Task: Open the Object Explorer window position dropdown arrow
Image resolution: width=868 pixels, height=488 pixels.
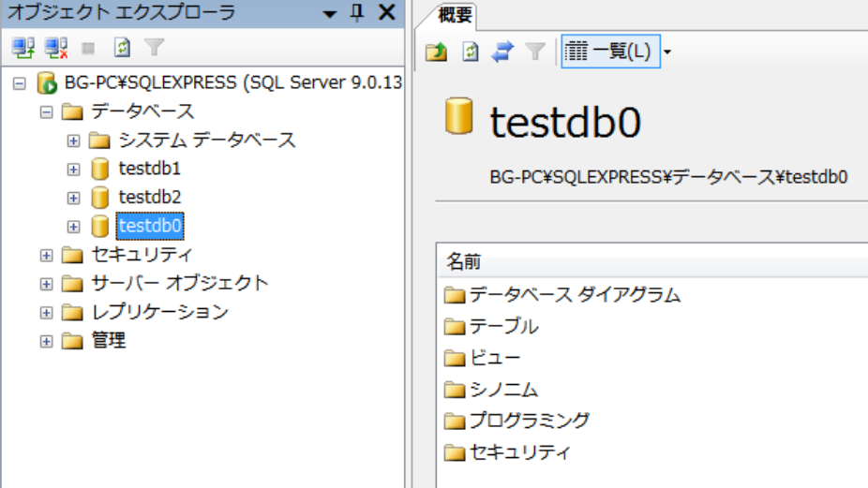Action: tap(329, 14)
